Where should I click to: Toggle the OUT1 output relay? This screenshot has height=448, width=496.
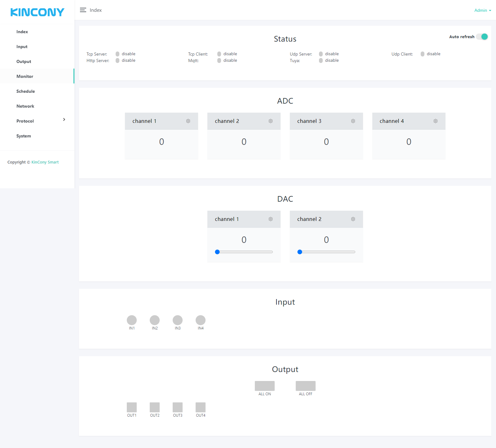[132, 407]
